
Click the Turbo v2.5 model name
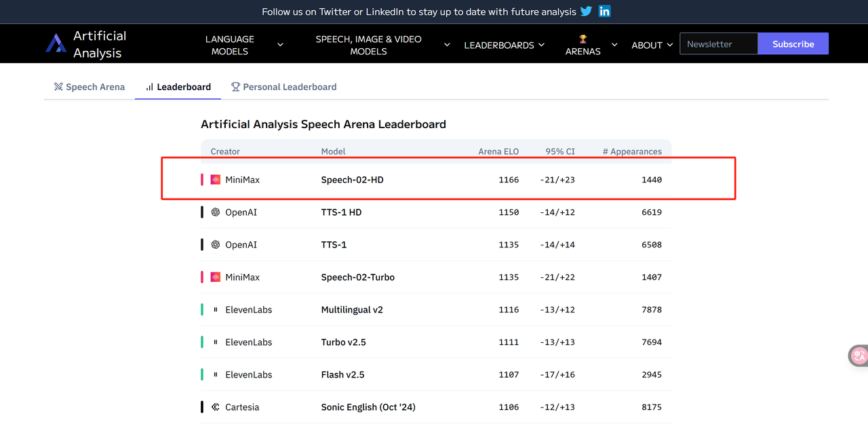(x=344, y=342)
